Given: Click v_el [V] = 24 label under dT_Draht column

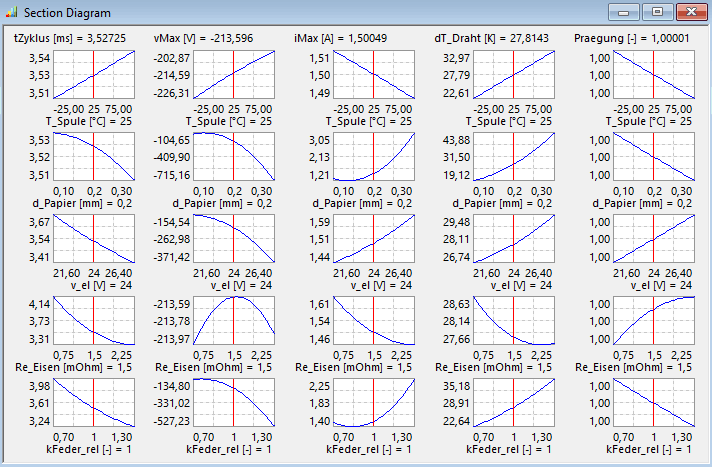Looking at the screenshot, I should (521, 285).
